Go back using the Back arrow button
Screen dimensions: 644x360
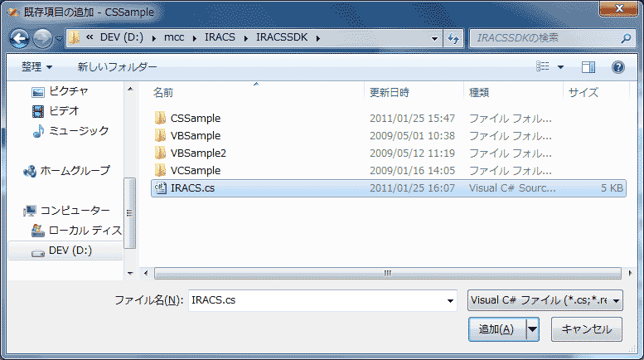tap(19, 39)
